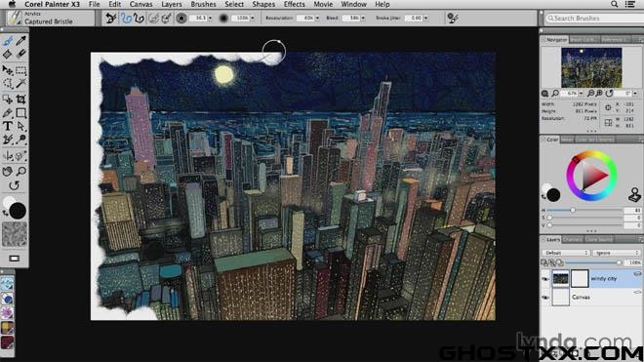Click the main black color swatch

pyautogui.click(x=18, y=211)
